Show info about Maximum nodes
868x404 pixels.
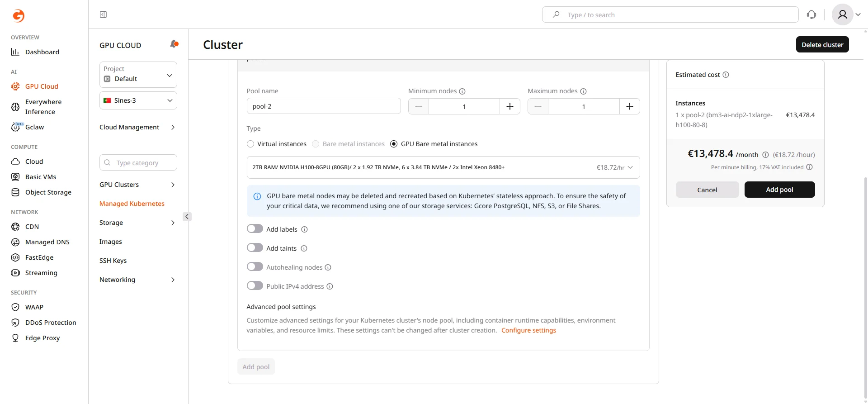click(x=583, y=91)
